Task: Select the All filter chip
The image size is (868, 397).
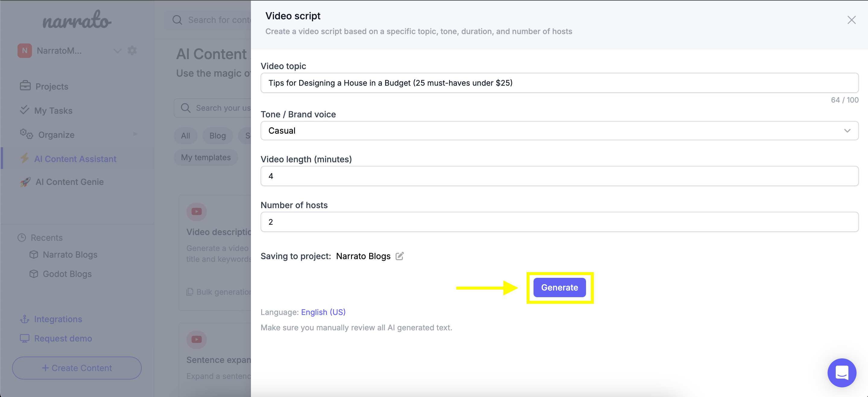Action: pyautogui.click(x=185, y=136)
